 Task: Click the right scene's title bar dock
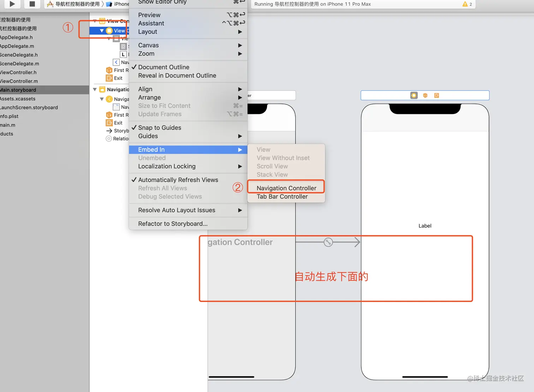(425, 95)
